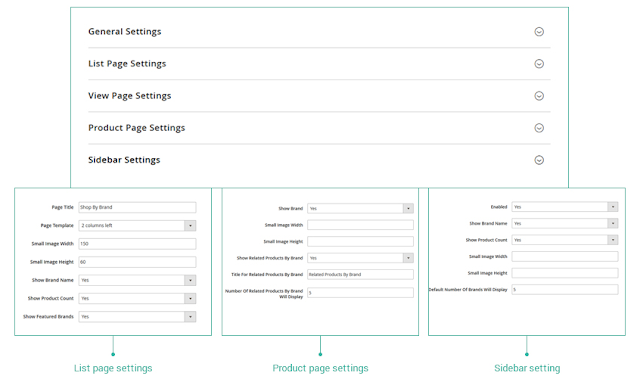Click the Small Image Height field containing 60

[x=137, y=262]
